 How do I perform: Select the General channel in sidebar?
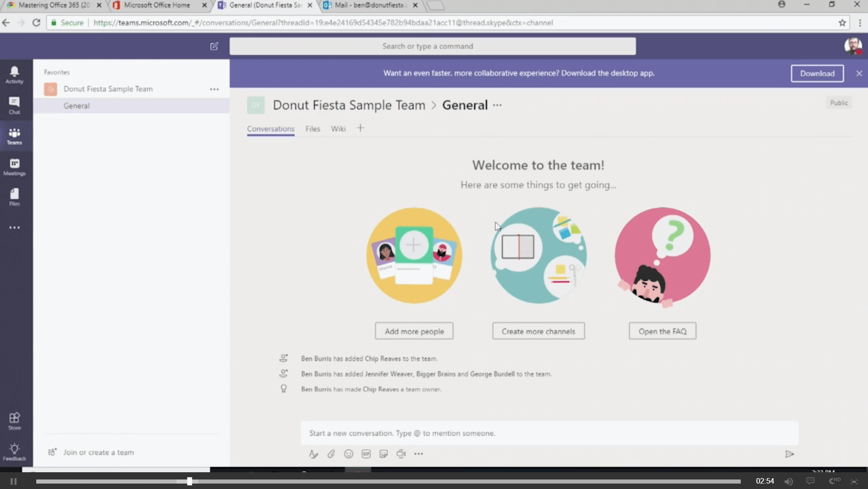tap(131, 106)
